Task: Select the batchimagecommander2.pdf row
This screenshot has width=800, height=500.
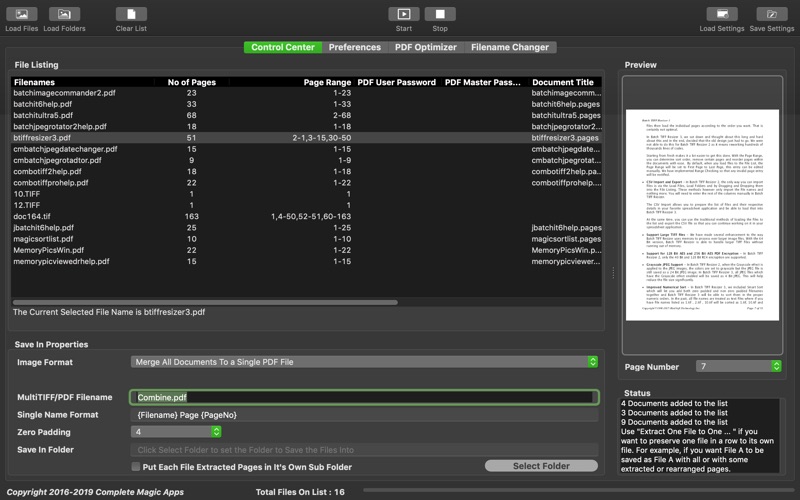Action: [306, 93]
